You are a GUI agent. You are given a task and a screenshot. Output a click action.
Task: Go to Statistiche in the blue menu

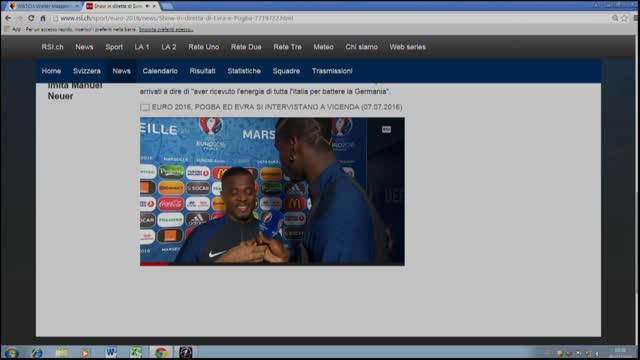tap(244, 71)
